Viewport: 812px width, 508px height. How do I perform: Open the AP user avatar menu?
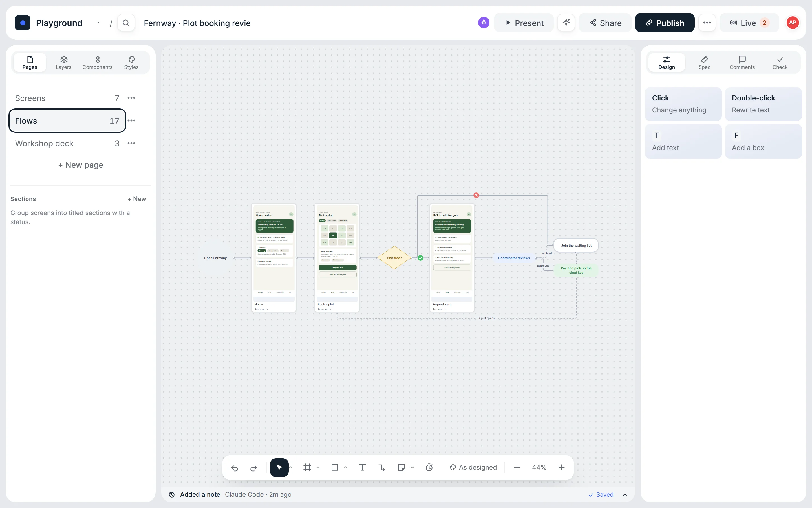click(x=793, y=23)
